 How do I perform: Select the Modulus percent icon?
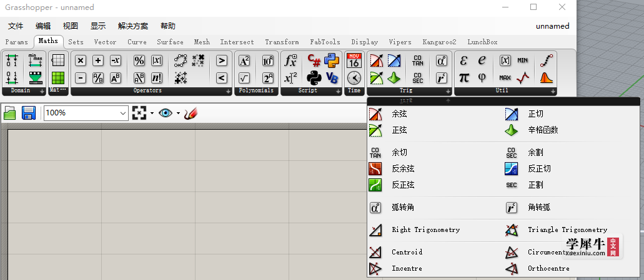tap(139, 60)
